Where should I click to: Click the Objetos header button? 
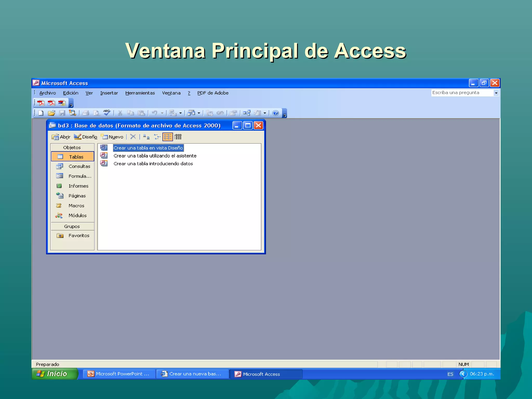click(72, 147)
